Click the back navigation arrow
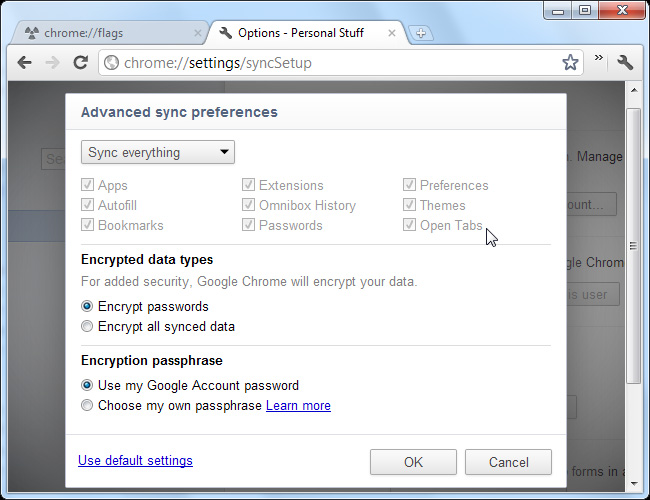 pyautogui.click(x=24, y=63)
